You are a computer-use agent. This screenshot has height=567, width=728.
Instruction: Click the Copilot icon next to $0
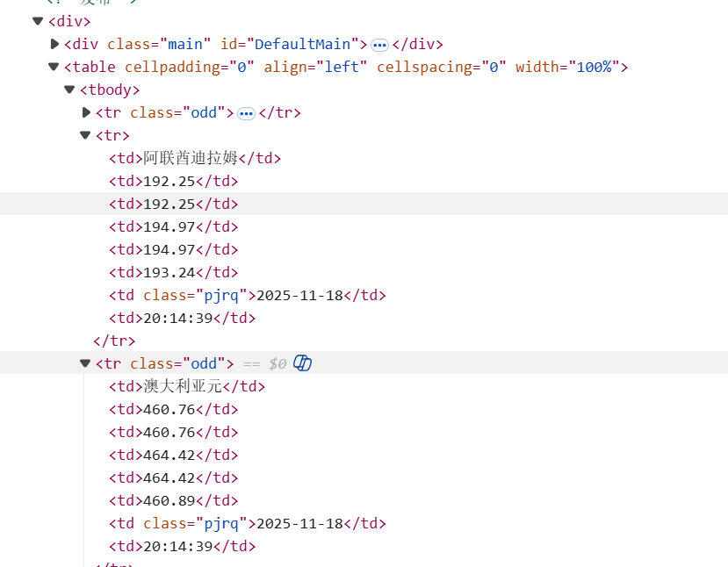tap(302, 362)
